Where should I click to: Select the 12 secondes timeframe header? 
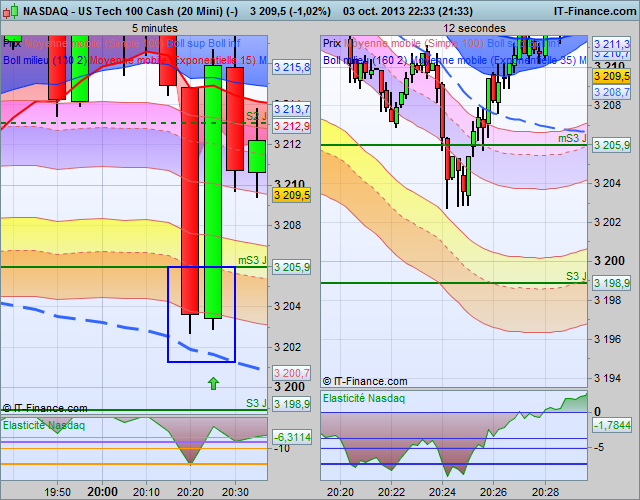[x=474, y=28]
